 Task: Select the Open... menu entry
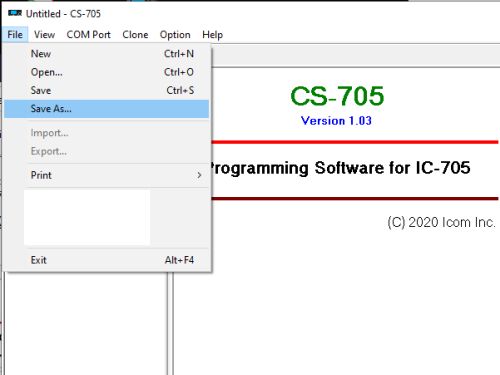[x=107, y=72]
